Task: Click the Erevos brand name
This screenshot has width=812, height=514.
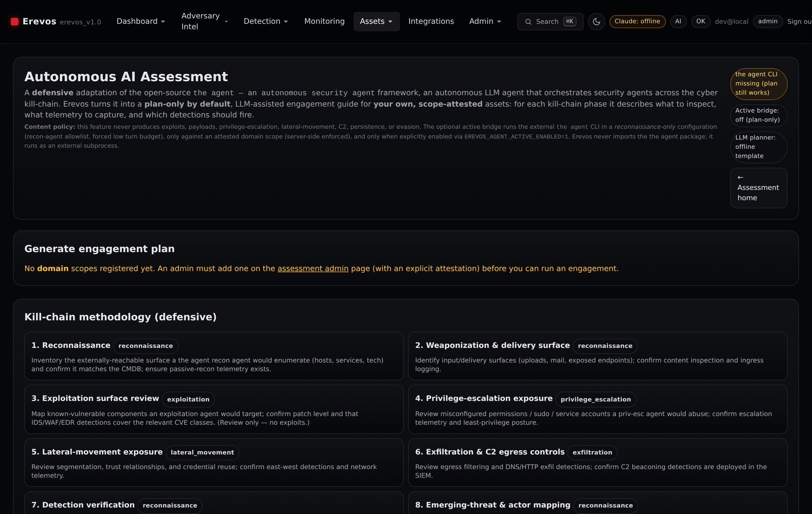Action: tap(39, 21)
